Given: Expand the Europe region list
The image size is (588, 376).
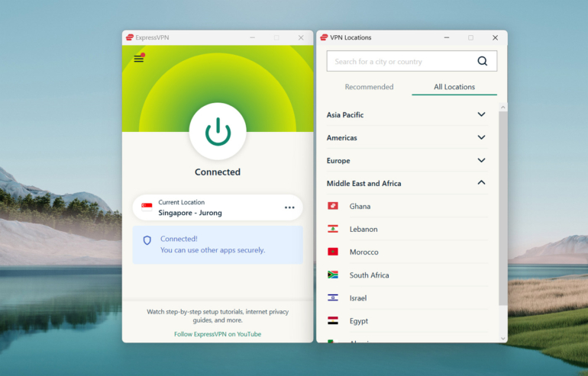Looking at the screenshot, I should click(481, 160).
